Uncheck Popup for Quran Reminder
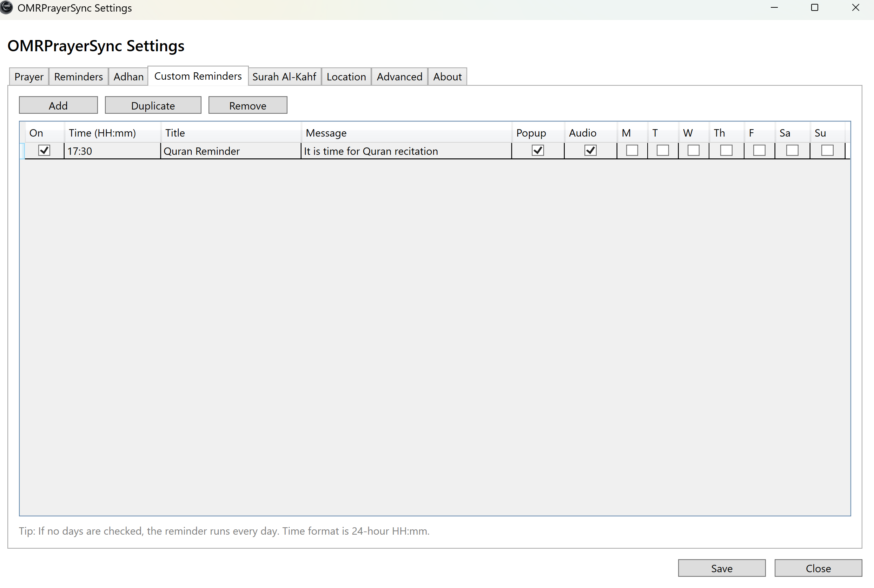The width and height of the screenshot is (874, 588). 538,150
